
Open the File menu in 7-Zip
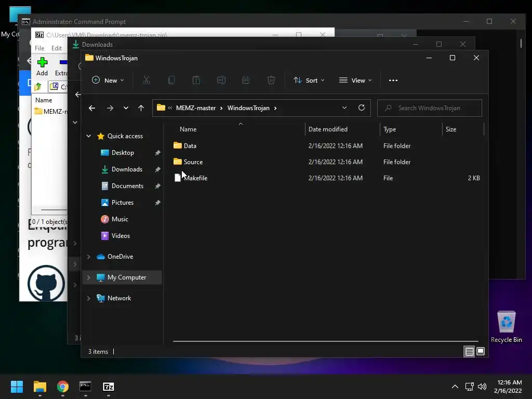click(39, 48)
